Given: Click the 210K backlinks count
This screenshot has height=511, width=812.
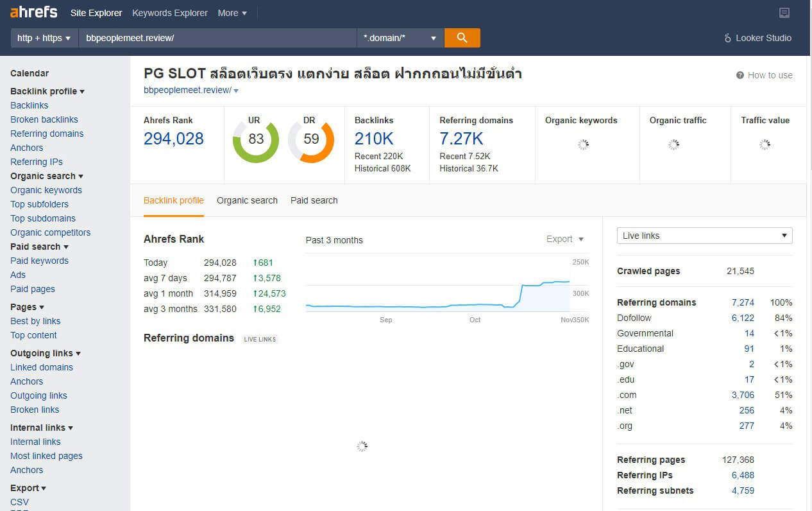Looking at the screenshot, I should pyautogui.click(x=374, y=139).
